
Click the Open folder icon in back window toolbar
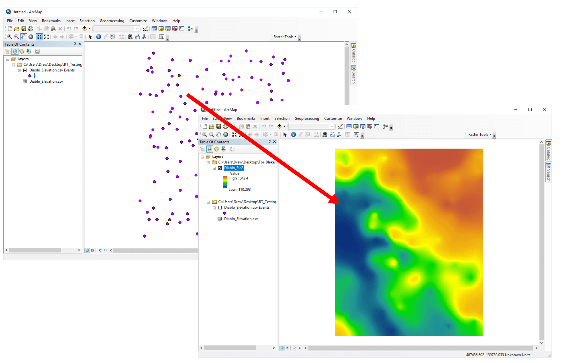pyautogui.click(x=17, y=29)
